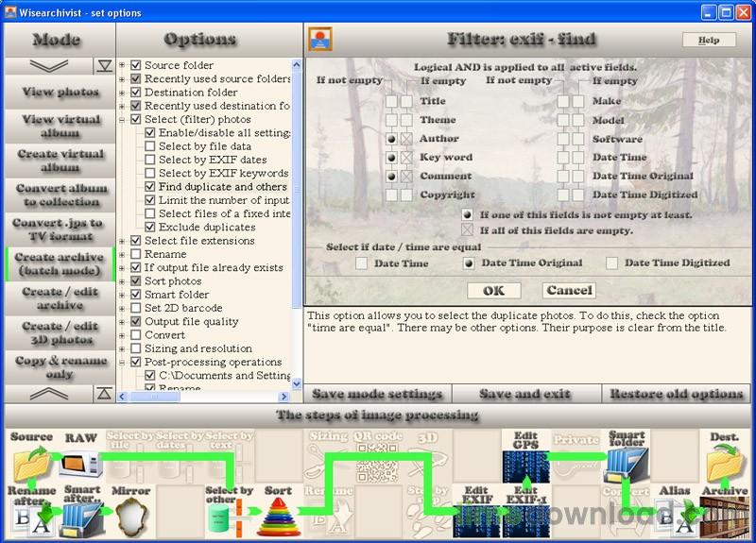Click the options tree horizontal scrollbar thumb
Screen dimensions: 756x543
154,397
